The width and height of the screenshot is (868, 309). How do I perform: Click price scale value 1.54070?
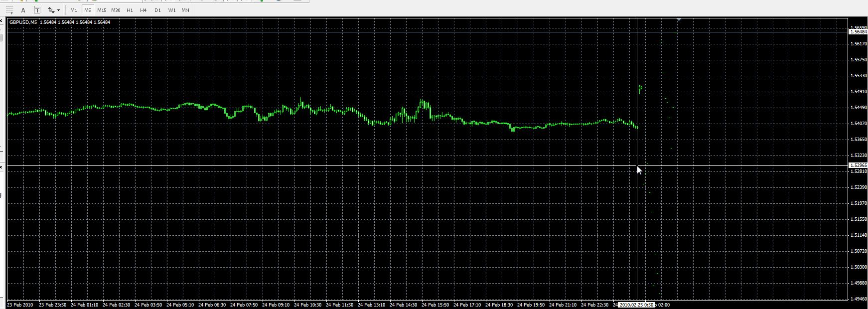coord(859,124)
